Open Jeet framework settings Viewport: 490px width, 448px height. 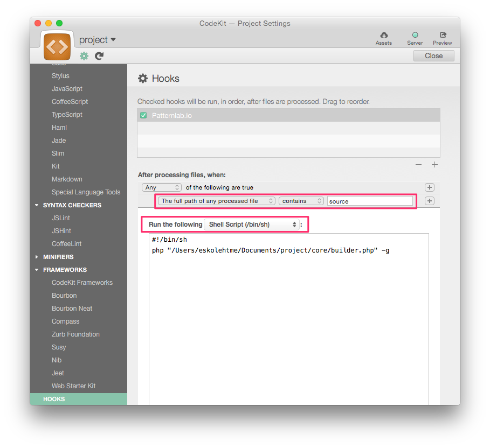58,373
